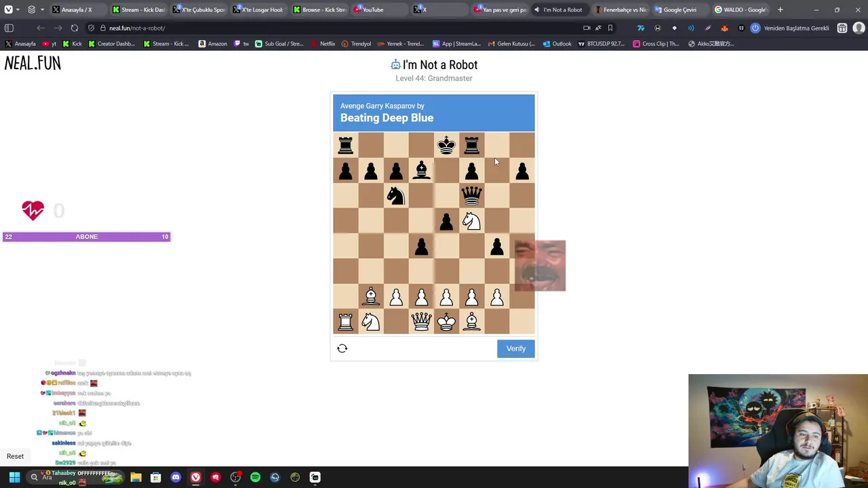Select the black king on e8
Image resolution: width=868 pixels, height=488 pixels.
[x=446, y=144]
